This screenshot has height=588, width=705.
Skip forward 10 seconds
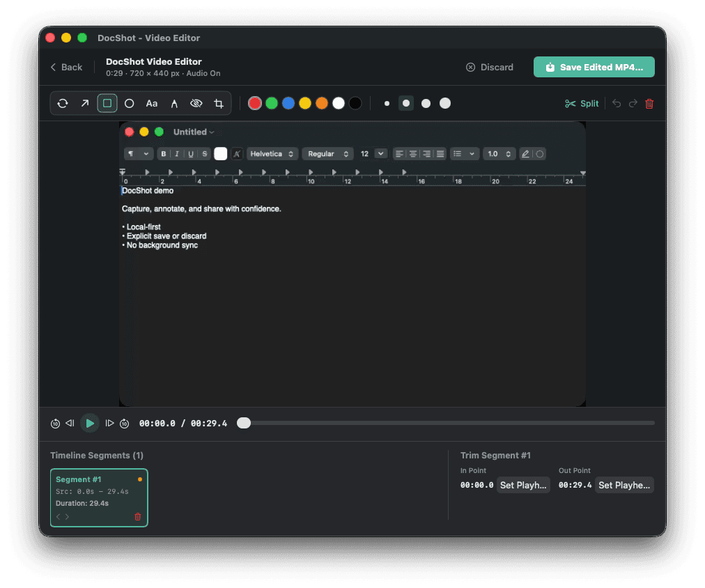click(x=125, y=424)
